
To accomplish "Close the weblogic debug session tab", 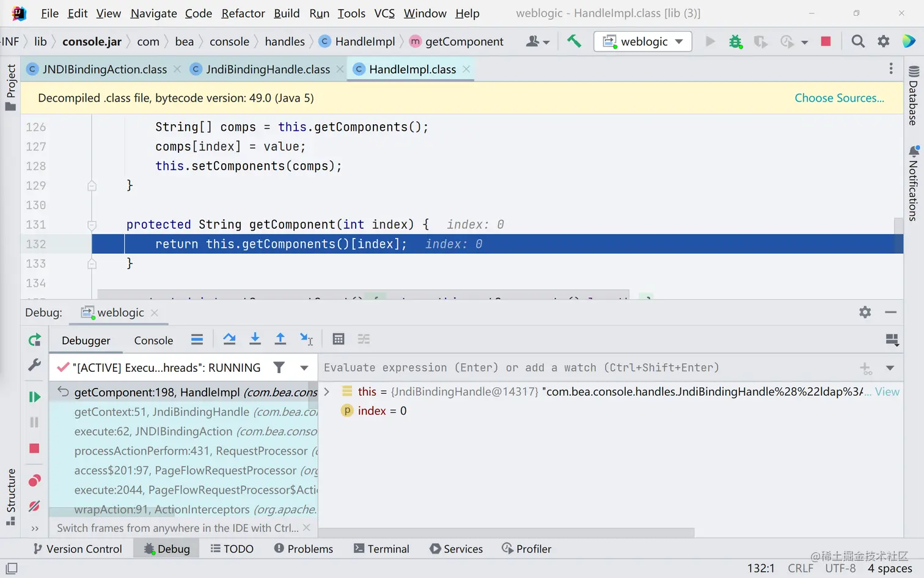I will coord(155,313).
